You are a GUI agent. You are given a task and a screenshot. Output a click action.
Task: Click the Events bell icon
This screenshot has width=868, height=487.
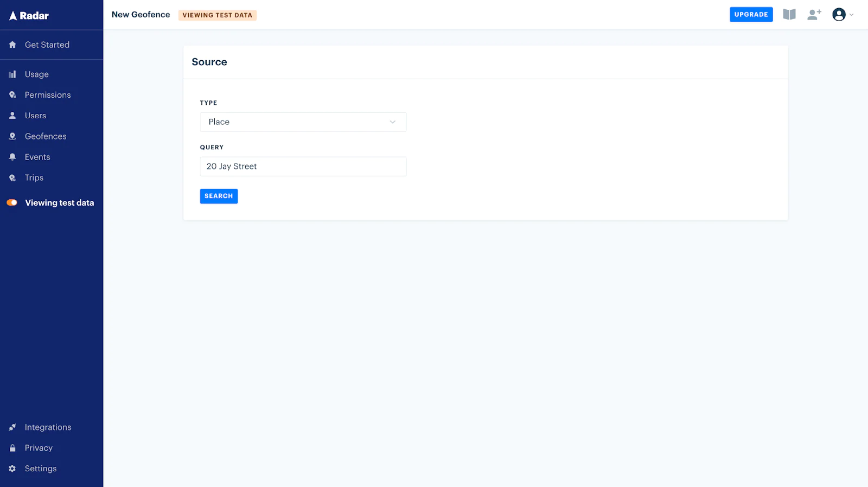tap(12, 157)
